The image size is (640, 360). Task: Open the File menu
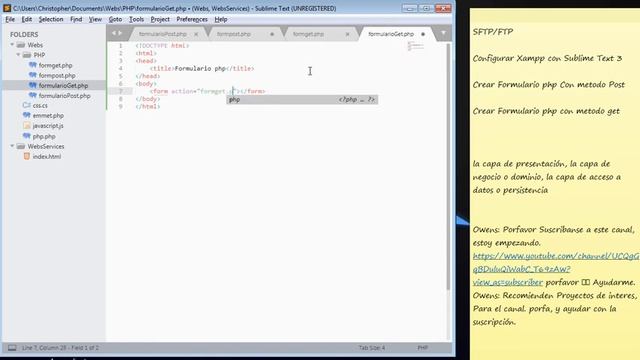click(10, 19)
